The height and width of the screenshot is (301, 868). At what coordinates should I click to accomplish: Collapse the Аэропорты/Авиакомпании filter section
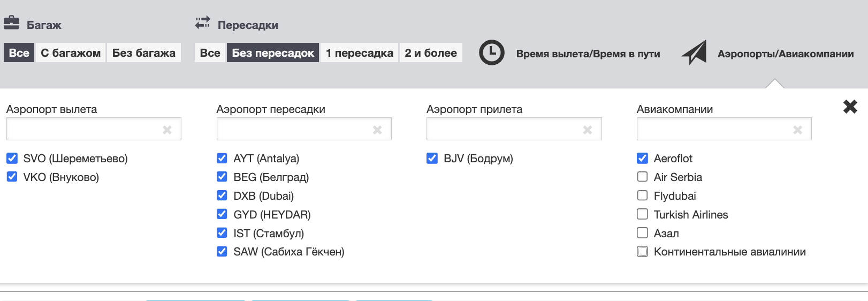click(785, 54)
